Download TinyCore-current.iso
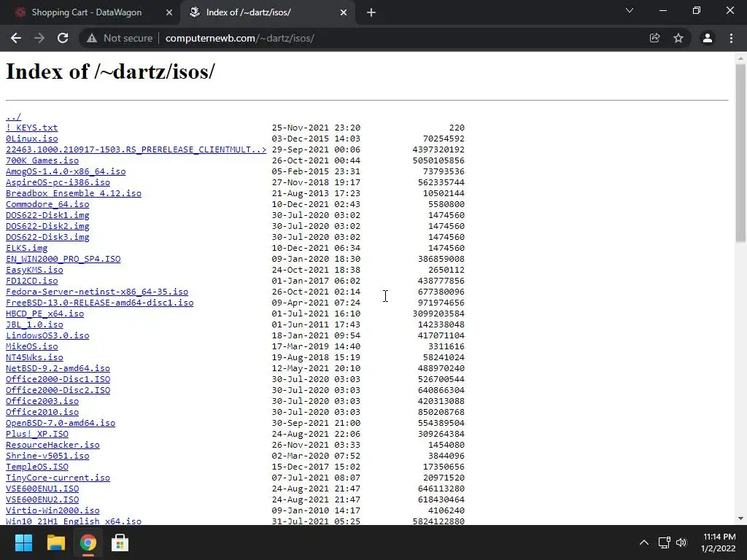This screenshot has width=747, height=560. 58,478
